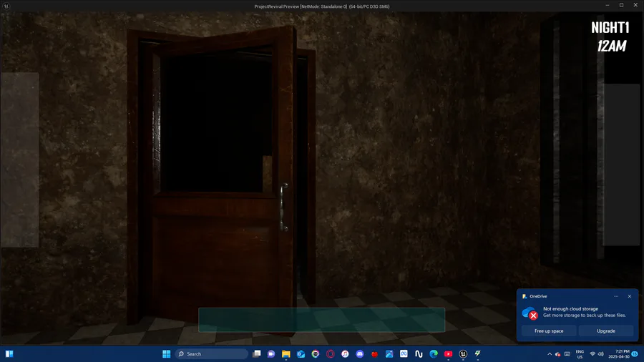
Task: Open the Widgets panel icon on the taskbar
Action: (9, 354)
